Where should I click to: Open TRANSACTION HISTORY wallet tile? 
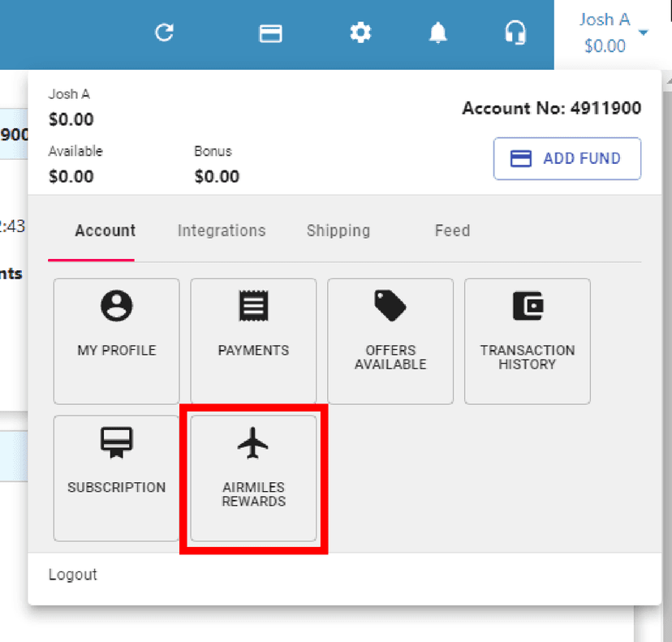(x=528, y=341)
